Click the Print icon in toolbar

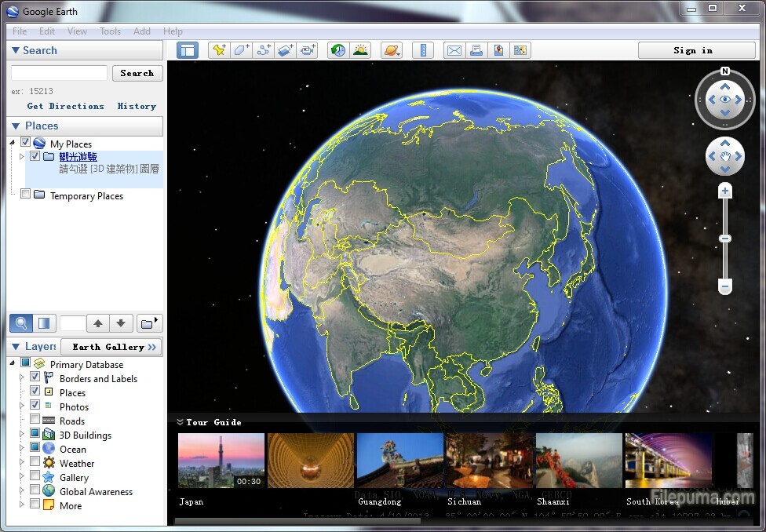coord(476,50)
